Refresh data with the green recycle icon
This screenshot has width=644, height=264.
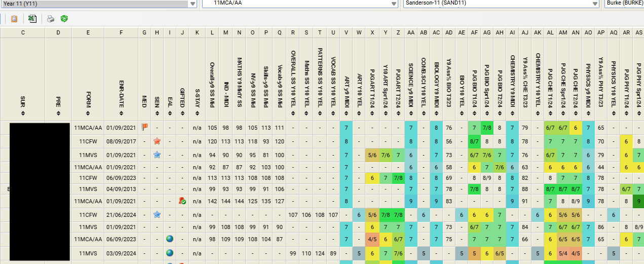click(x=64, y=19)
